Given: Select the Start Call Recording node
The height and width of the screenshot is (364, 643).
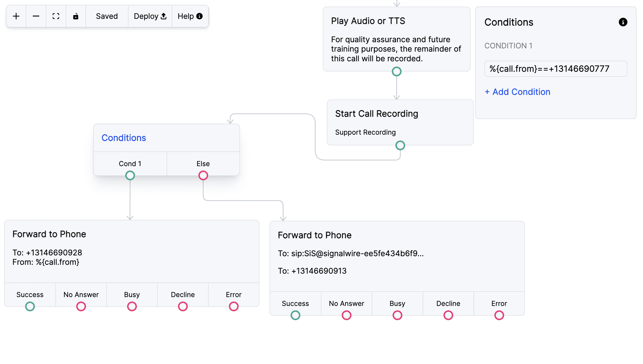Looking at the screenshot, I should coord(400,123).
